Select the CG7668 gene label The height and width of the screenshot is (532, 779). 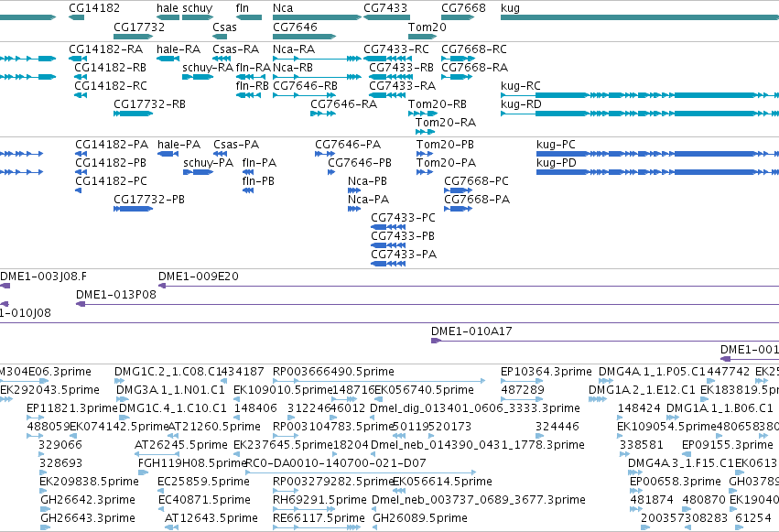point(463,8)
